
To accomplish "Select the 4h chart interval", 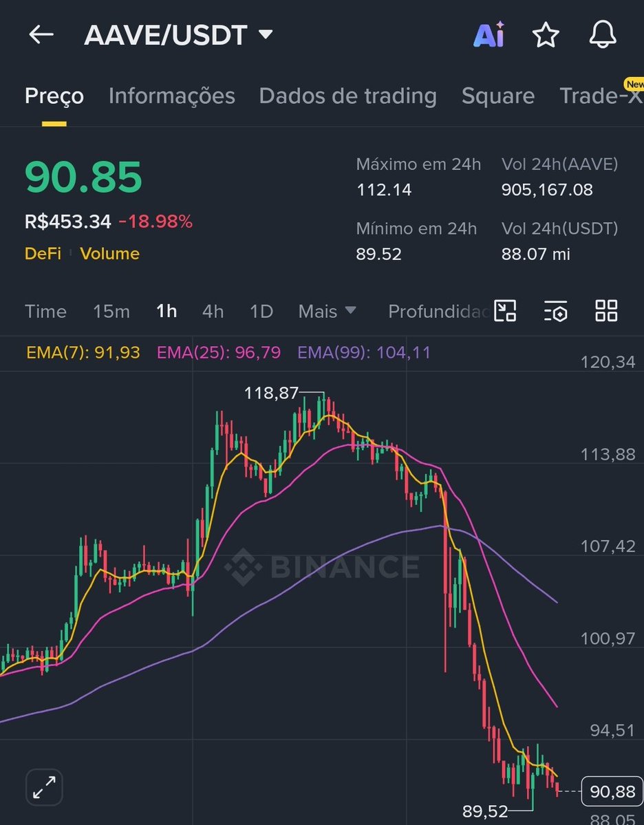I will pyautogui.click(x=213, y=312).
